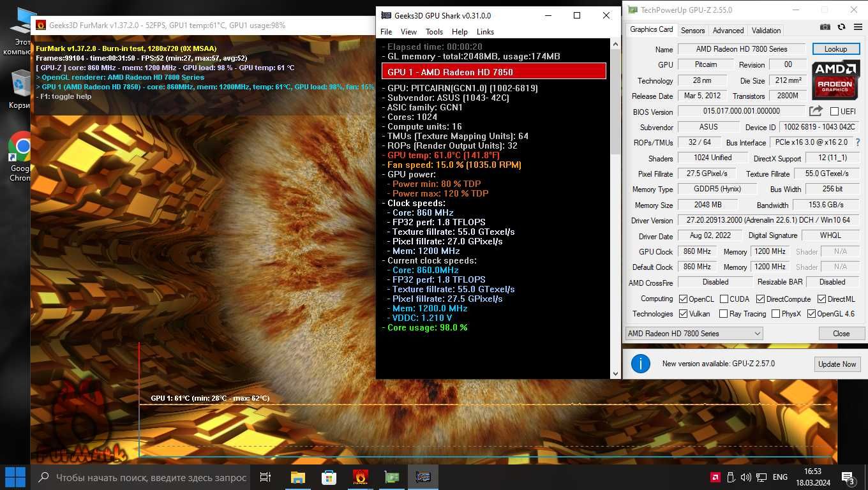Screen dimensions: 868x490
Task: Select the Graphics Card tab
Action: (651, 29)
